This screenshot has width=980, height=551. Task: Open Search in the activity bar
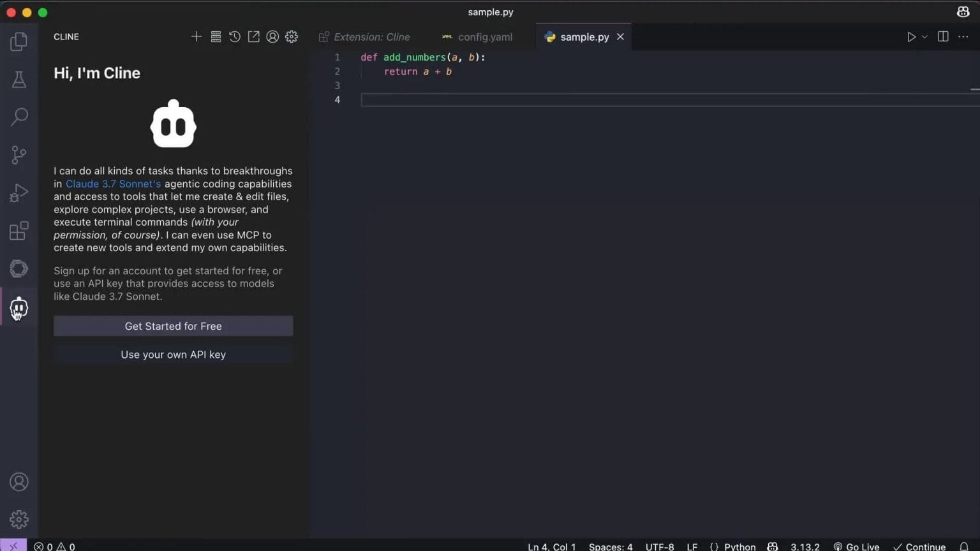(x=19, y=117)
